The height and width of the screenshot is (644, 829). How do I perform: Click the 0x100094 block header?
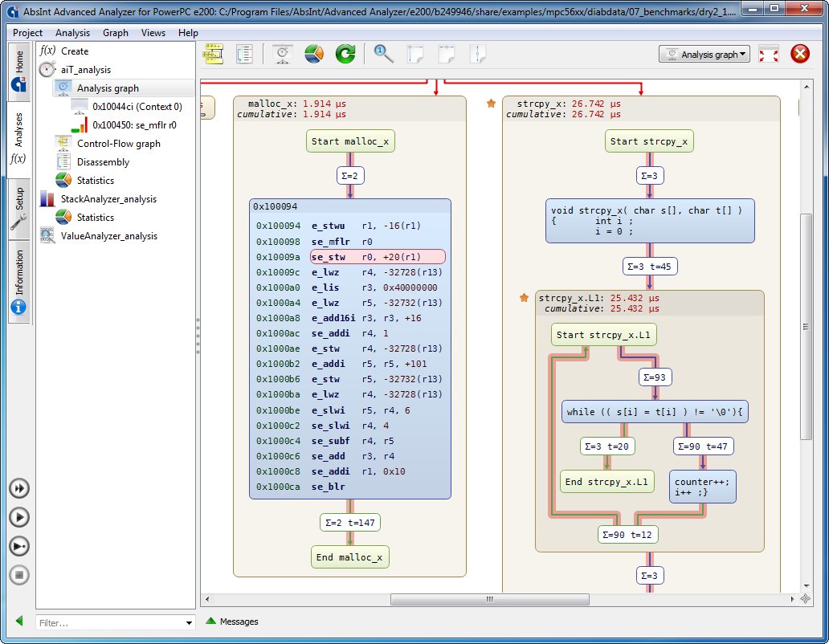tap(350, 206)
